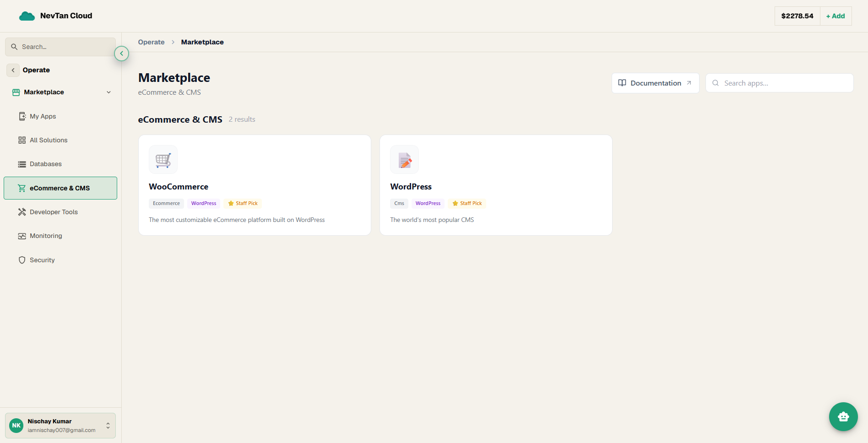Click the Marketplace storefront icon in sidebar
Screen dimensions: 868x443
coord(16,92)
